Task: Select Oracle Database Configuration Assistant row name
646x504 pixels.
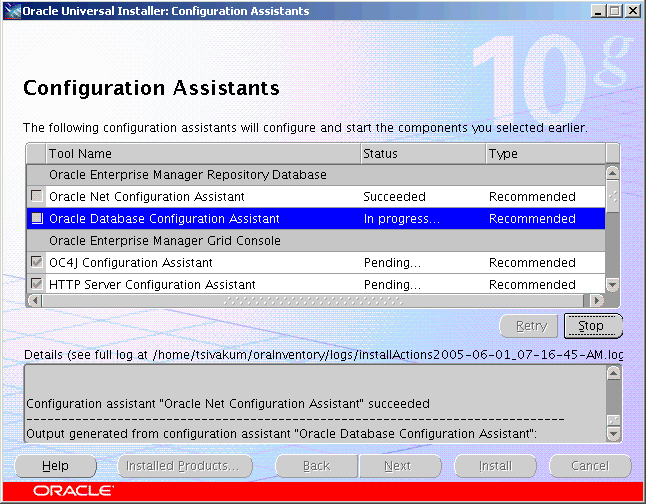Action: pos(164,218)
